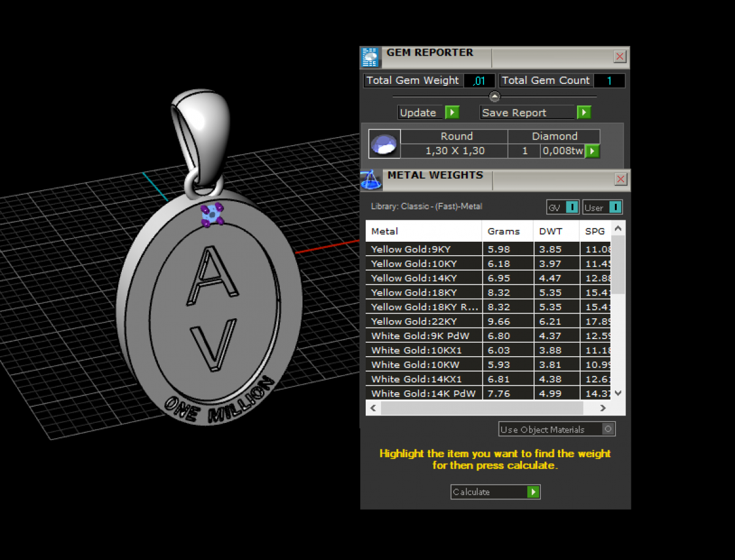The width and height of the screenshot is (735, 560).
Task: Click the Metal Weights scale icon
Action: 369,179
